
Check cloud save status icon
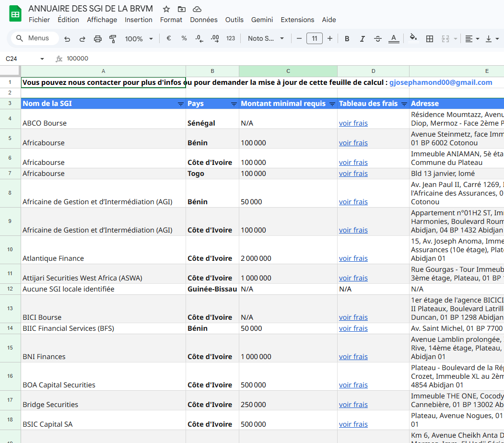click(x=197, y=9)
